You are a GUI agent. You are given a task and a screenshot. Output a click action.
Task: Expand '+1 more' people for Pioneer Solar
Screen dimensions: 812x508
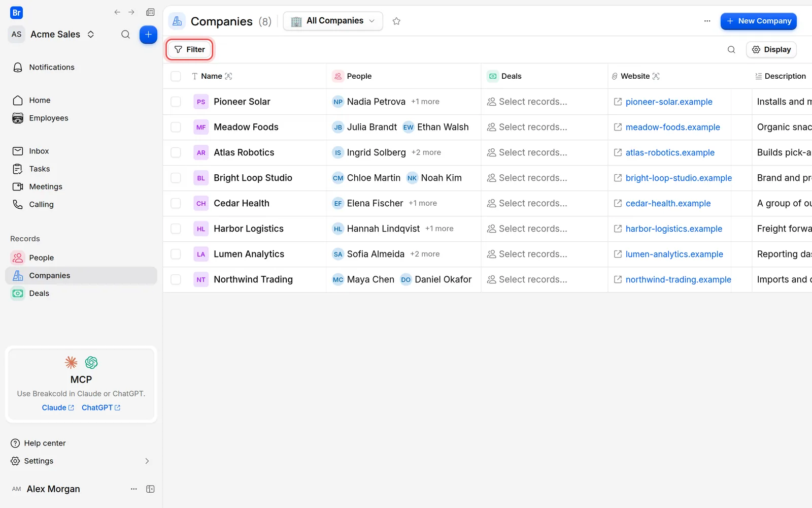(425, 102)
